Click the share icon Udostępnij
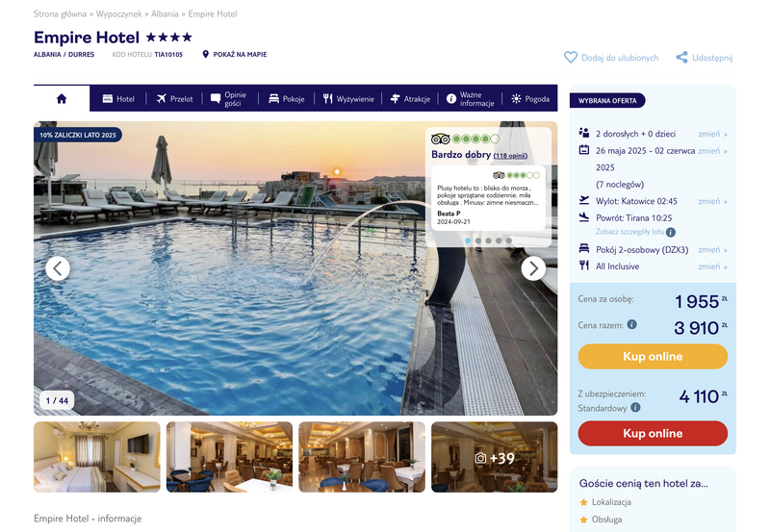This screenshot has height=532, width=770. pyautogui.click(x=681, y=58)
